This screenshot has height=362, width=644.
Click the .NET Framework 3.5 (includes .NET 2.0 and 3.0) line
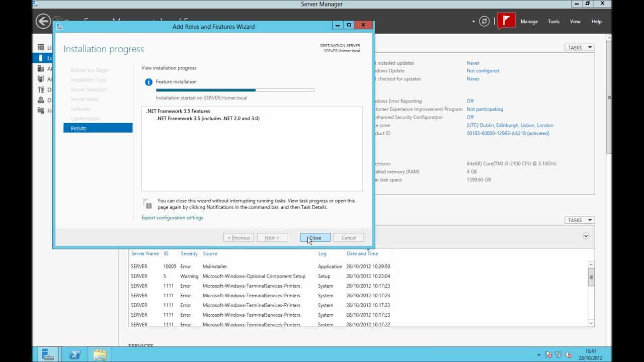click(208, 119)
